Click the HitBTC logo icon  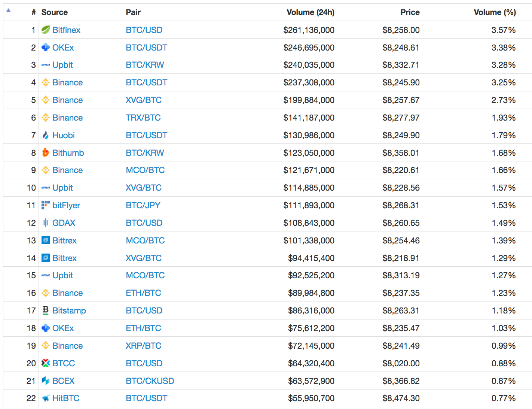(46, 398)
